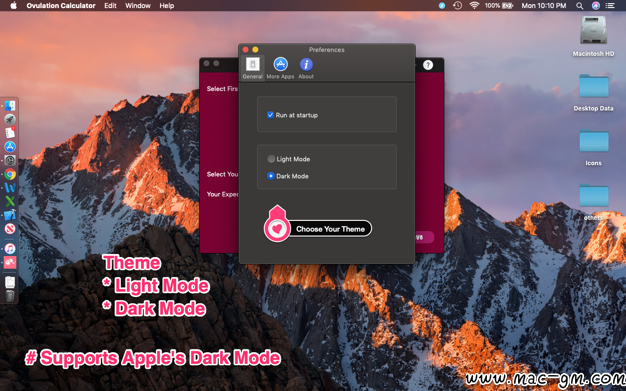626x391 pixels.
Task: Toggle the Run at startup checkbox
Action: [x=270, y=115]
